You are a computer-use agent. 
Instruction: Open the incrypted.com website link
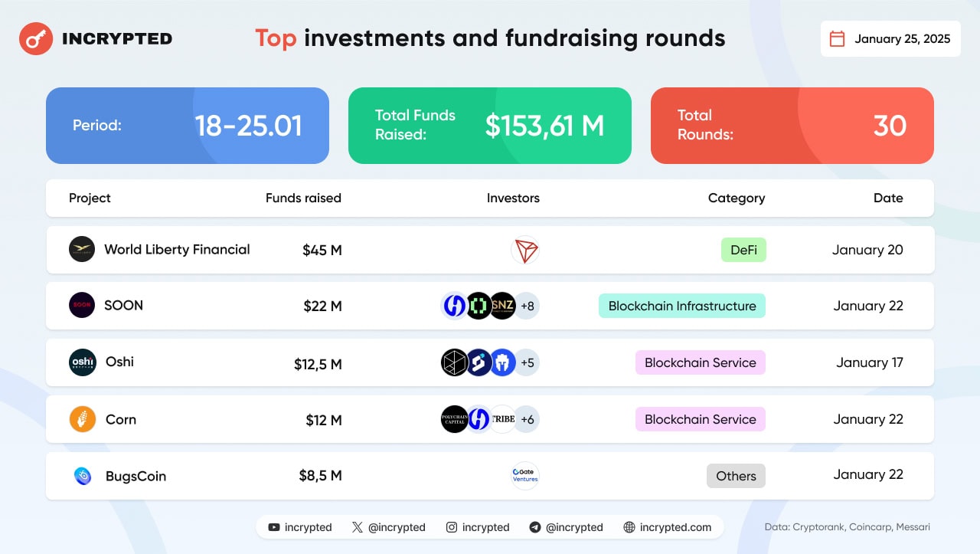tap(668, 527)
